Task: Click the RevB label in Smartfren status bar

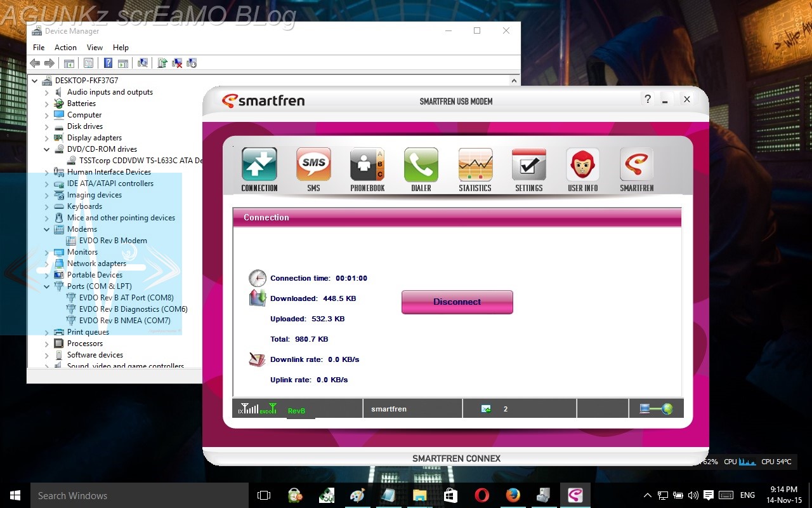Action: (x=296, y=411)
